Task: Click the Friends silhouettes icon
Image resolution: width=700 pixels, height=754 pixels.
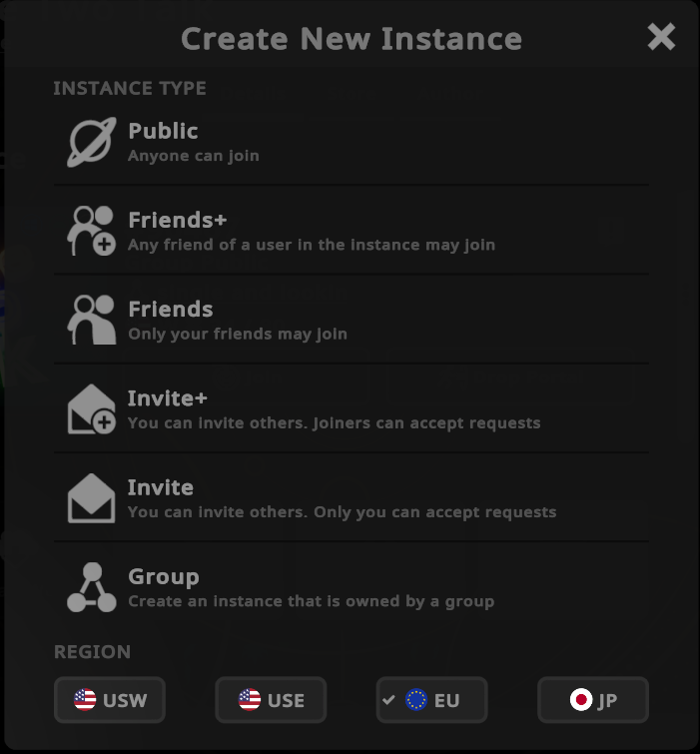Action: (91, 320)
